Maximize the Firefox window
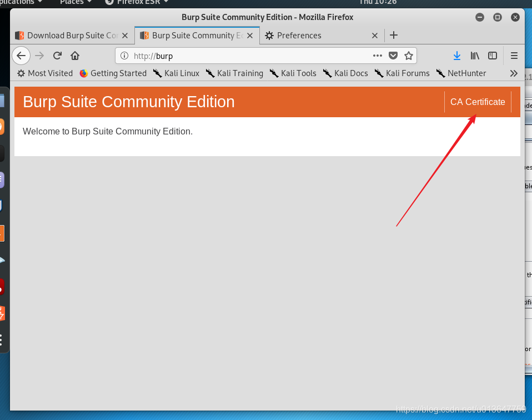532x420 pixels. pyautogui.click(x=498, y=17)
